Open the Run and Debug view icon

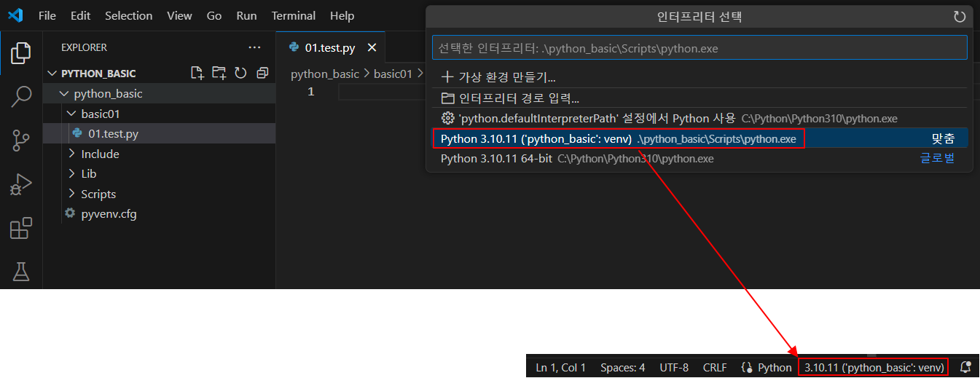coord(21,185)
